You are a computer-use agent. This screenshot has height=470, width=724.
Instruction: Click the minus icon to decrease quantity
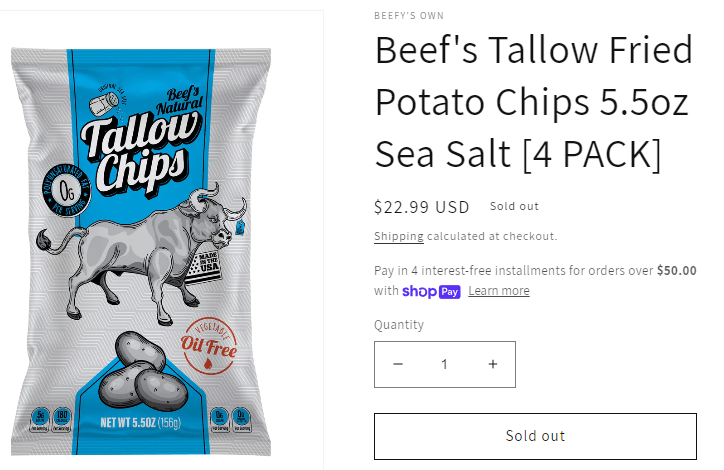(398, 364)
